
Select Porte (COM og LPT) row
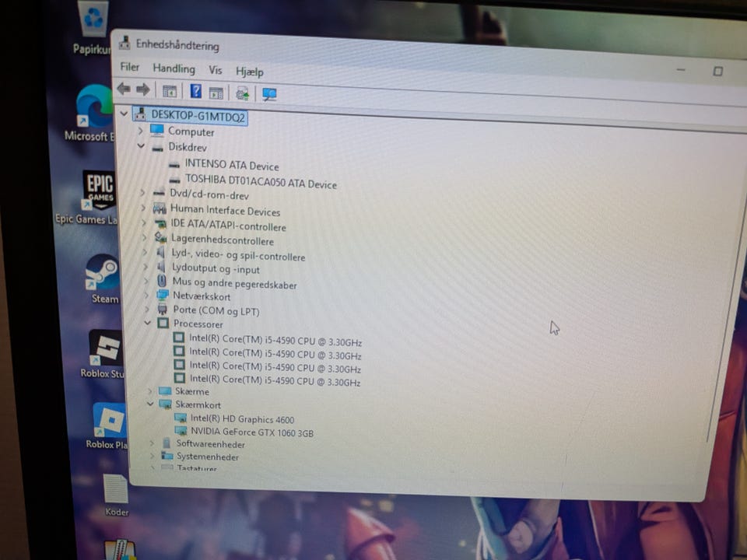216,310
